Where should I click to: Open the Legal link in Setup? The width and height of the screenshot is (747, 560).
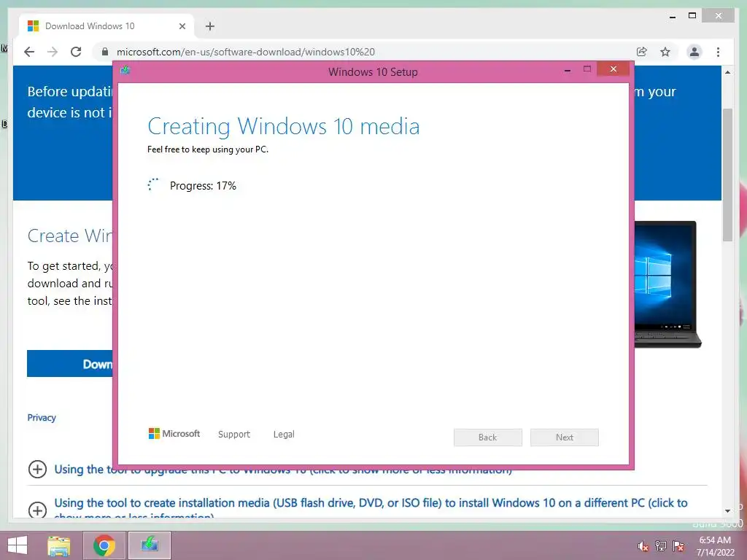[284, 435]
